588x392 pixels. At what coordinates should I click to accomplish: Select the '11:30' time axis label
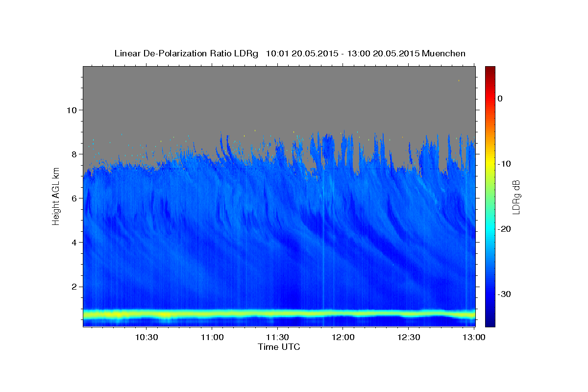277,337
